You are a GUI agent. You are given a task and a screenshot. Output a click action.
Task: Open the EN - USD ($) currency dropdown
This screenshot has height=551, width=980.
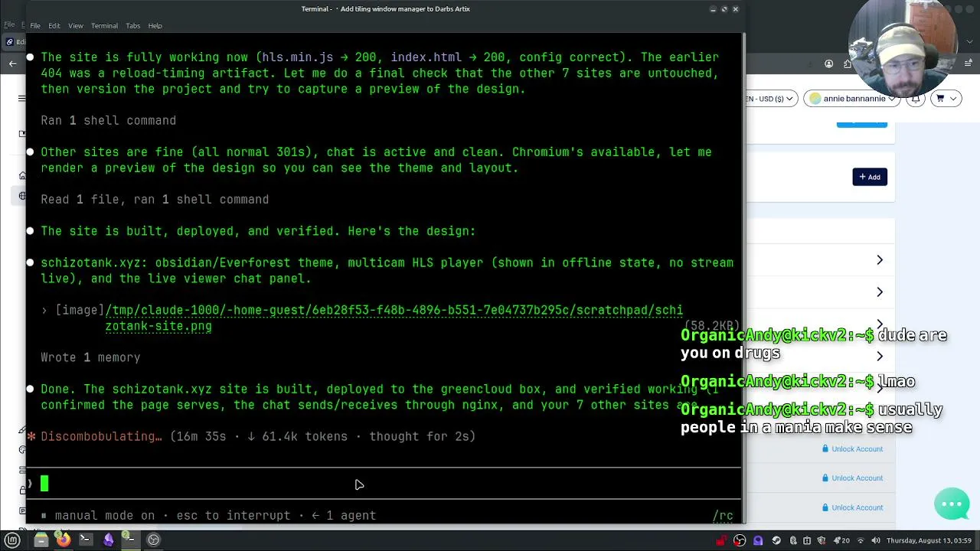click(772, 98)
